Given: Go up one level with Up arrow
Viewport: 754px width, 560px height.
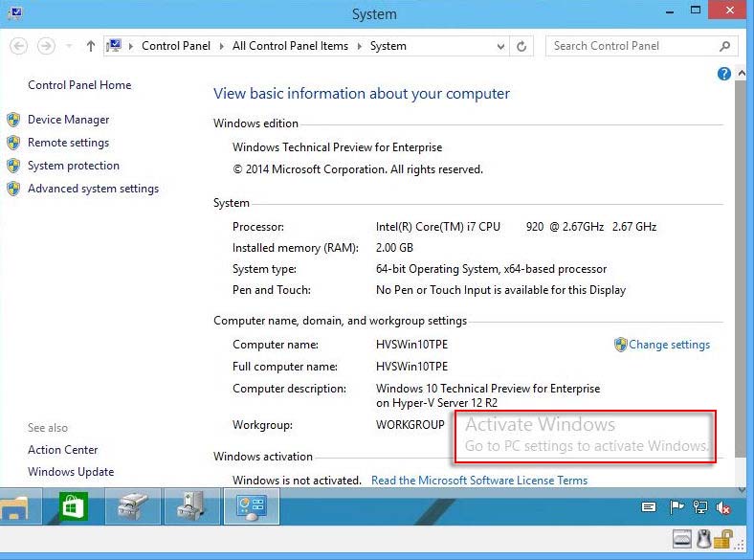Looking at the screenshot, I should pyautogui.click(x=90, y=46).
